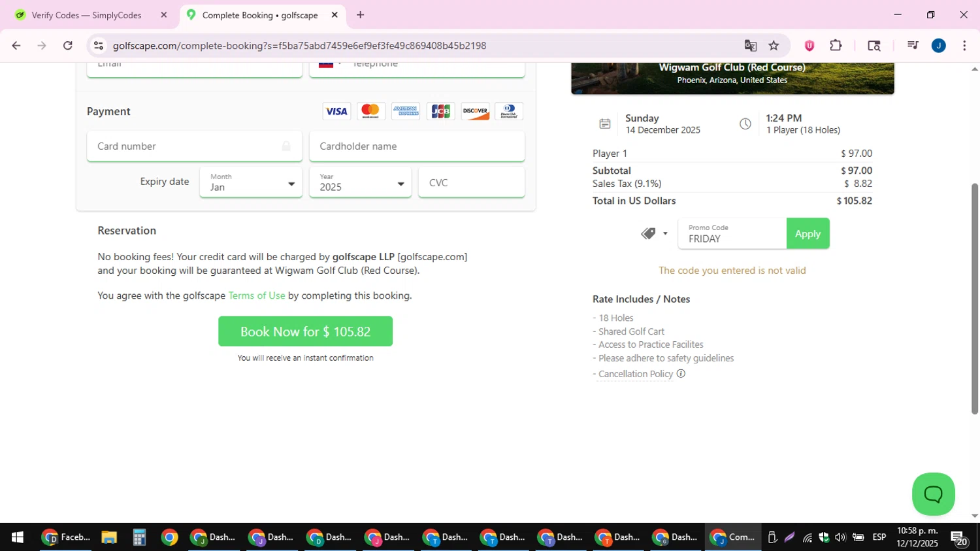Open the media control icon in toolbar

coord(913,46)
